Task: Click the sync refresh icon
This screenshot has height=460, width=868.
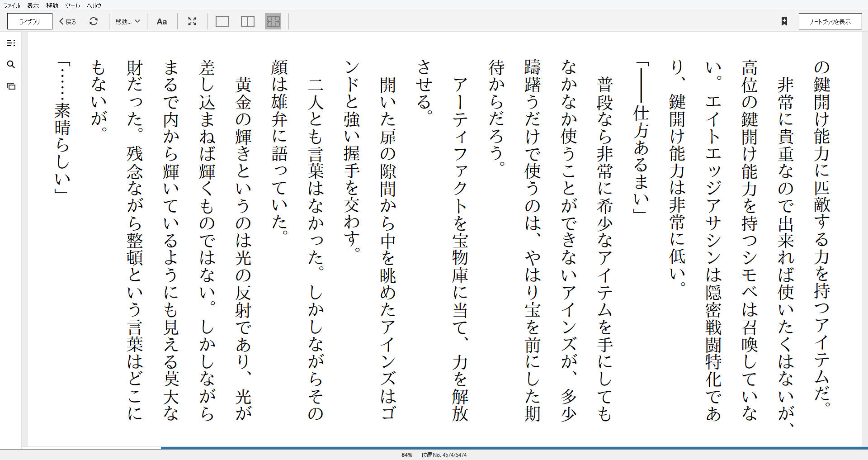Action: [x=94, y=21]
